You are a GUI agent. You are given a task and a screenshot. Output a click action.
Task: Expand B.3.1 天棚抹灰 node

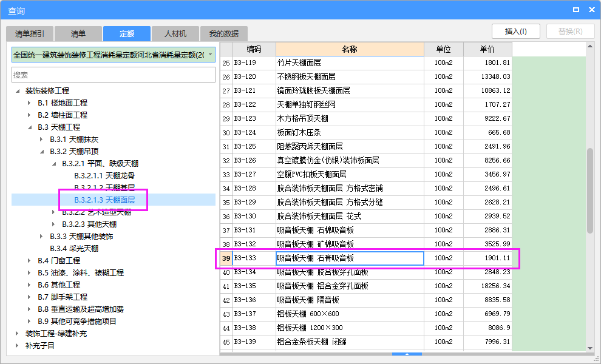tap(41, 140)
